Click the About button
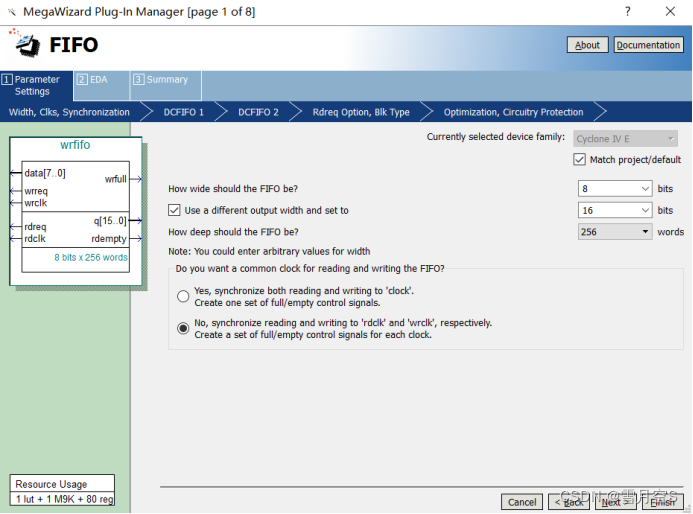 (x=587, y=45)
